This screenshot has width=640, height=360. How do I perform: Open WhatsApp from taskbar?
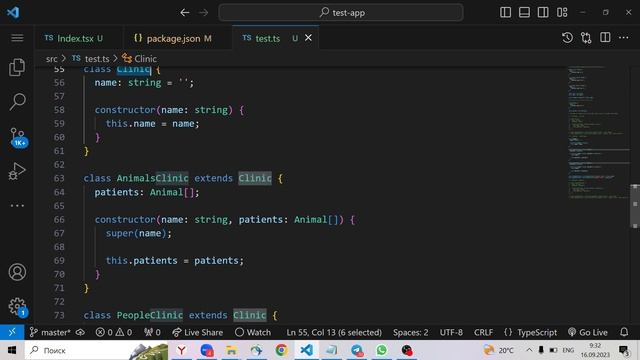pos(381,350)
